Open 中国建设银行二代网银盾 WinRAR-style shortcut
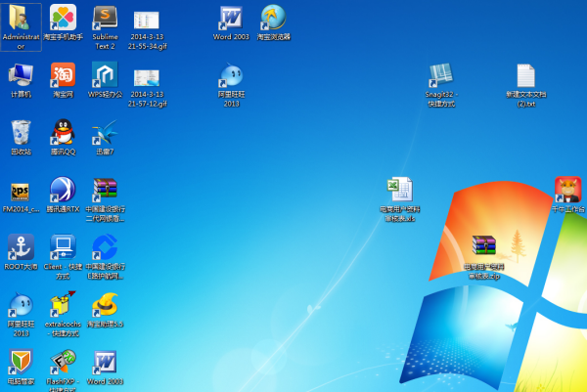This screenshot has height=392, width=587. 106,200
